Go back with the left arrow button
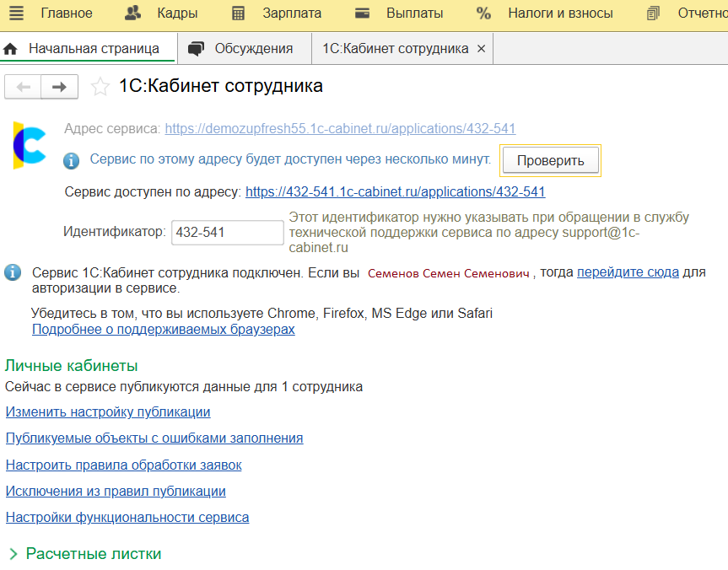 [x=24, y=87]
